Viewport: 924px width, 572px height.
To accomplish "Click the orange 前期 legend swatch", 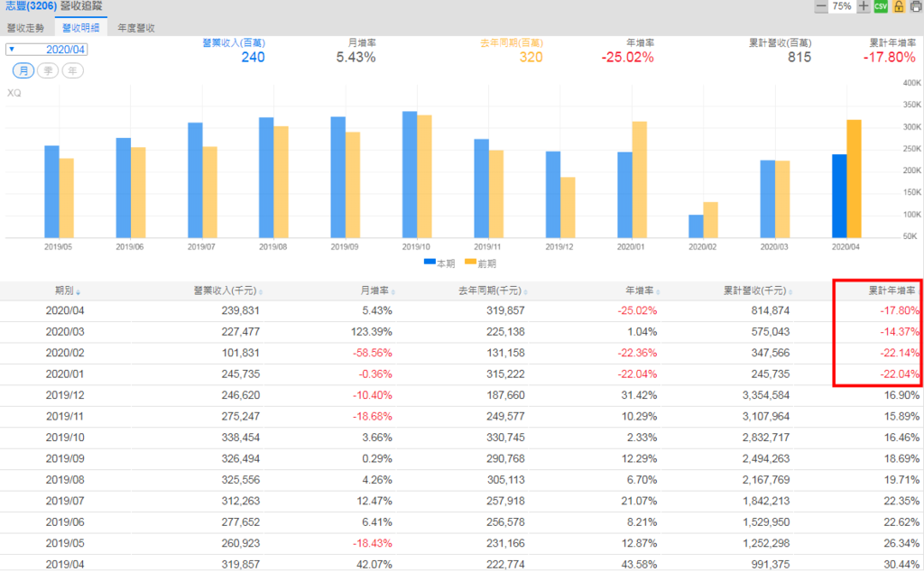I will 470,263.
